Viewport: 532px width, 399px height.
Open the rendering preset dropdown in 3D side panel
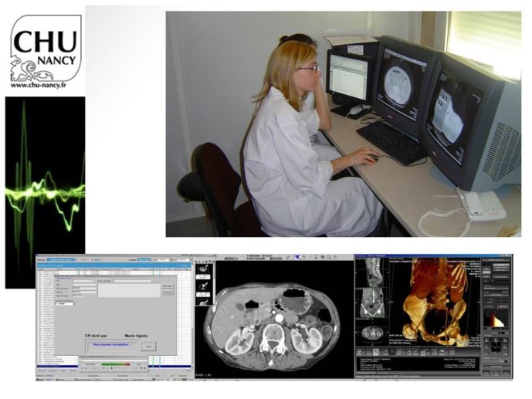tap(496, 288)
